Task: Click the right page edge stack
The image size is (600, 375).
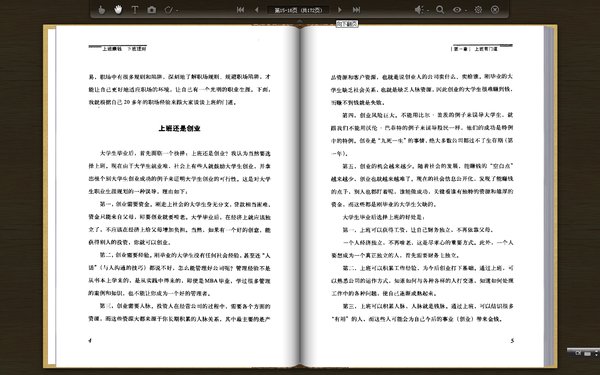Action: [550, 196]
